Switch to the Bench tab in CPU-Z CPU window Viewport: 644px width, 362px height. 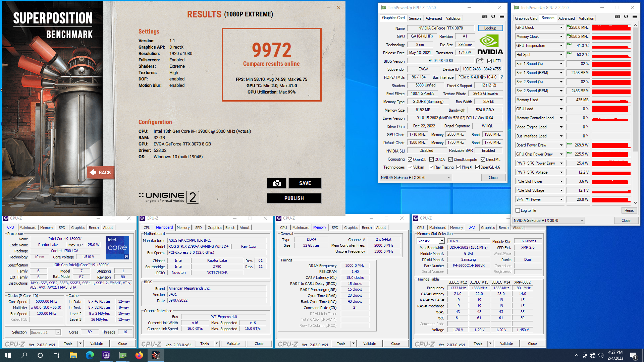(x=94, y=228)
